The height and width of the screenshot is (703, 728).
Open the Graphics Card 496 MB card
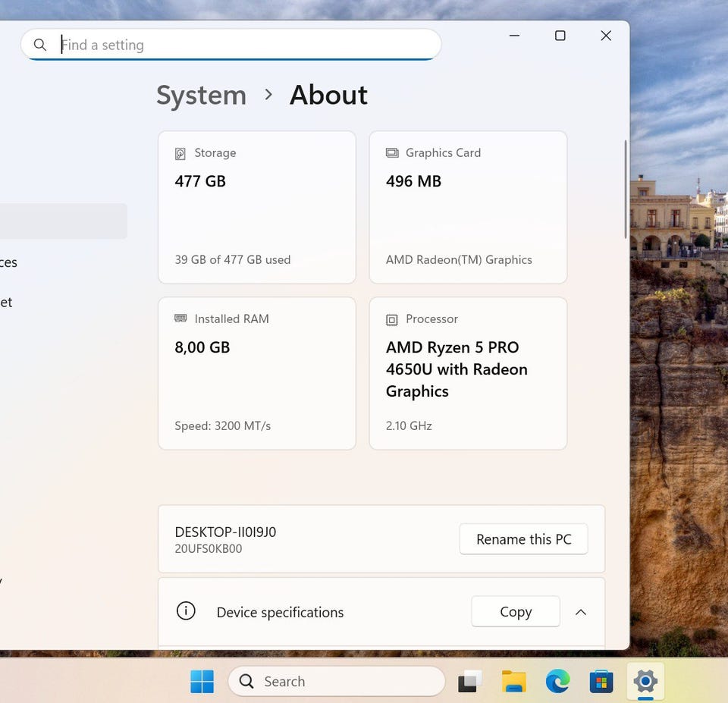tap(468, 207)
